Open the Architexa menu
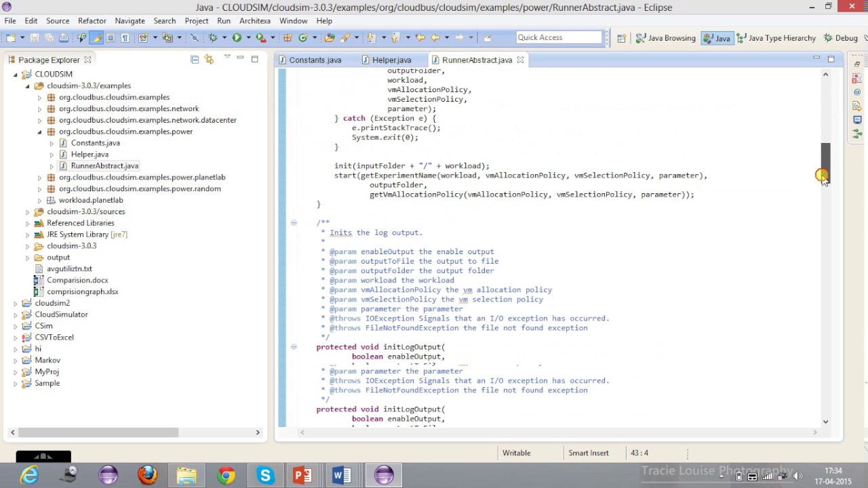The image size is (868, 488). (x=255, y=21)
